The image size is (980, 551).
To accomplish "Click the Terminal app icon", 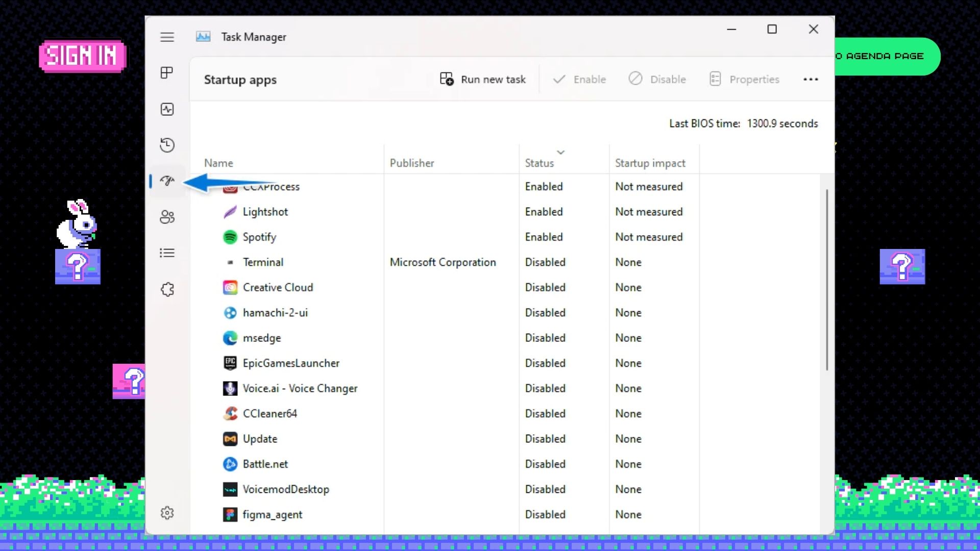I will [x=230, y=262].
